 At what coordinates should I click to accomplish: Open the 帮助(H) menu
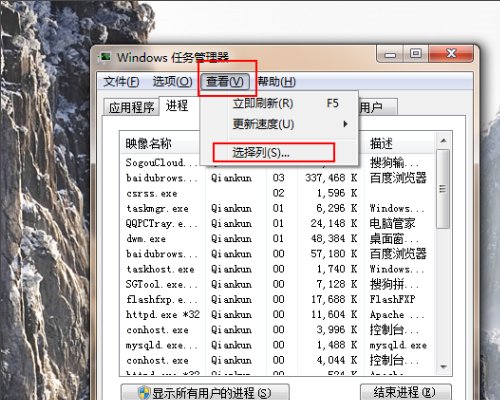[277, 82]
